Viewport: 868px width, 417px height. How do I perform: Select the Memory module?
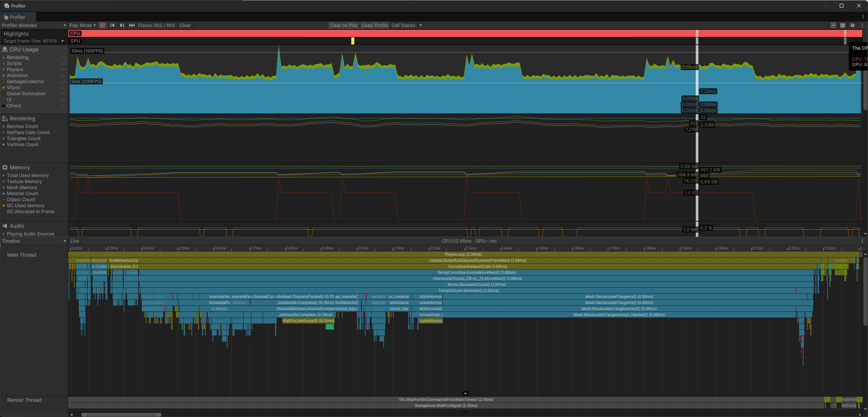20,167
